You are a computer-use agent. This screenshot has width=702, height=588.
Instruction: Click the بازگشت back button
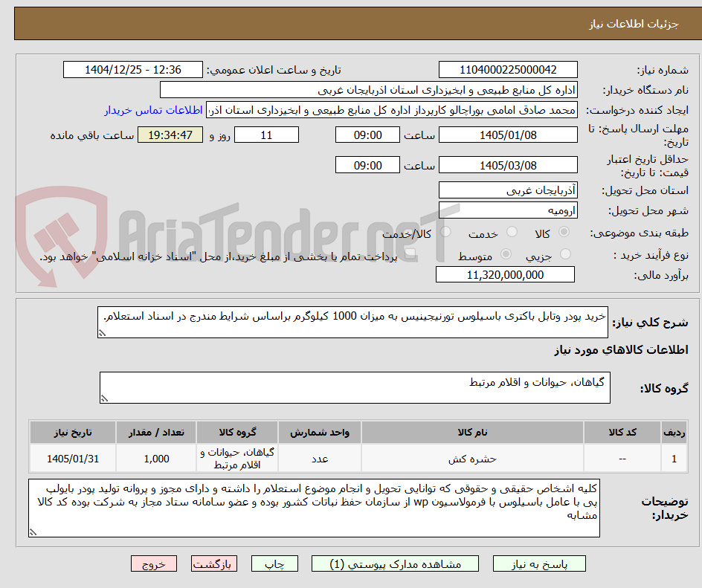click(213, 563)
